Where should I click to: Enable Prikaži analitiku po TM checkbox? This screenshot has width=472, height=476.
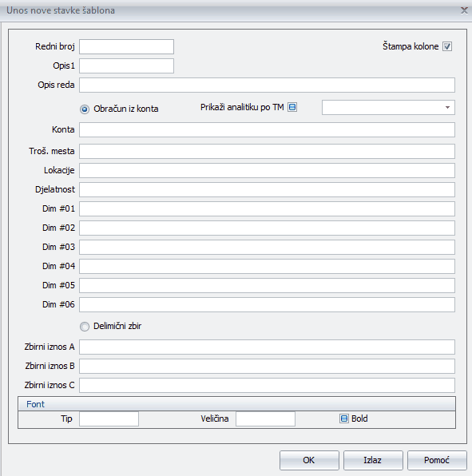pos(292,107)
